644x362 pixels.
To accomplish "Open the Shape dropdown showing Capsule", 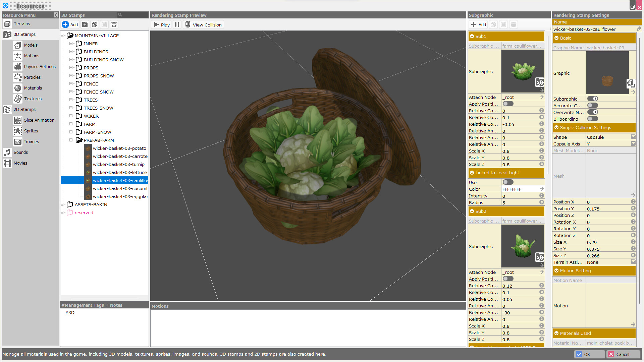I will [x=633, y=136].
